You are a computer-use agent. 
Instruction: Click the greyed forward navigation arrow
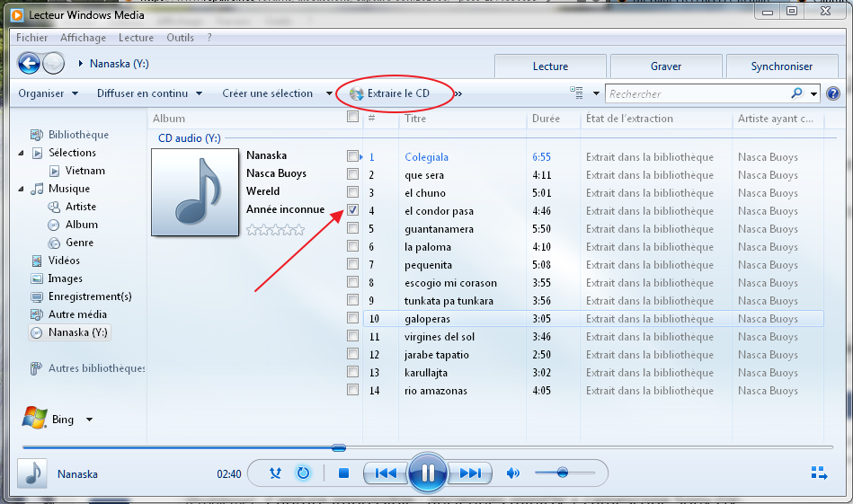[x=53, y=64]
